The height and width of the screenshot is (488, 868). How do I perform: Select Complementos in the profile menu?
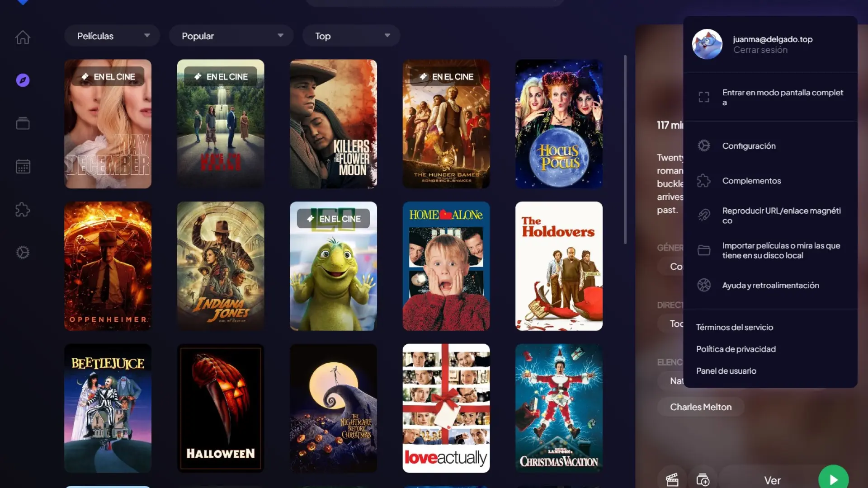pos(751,181)
